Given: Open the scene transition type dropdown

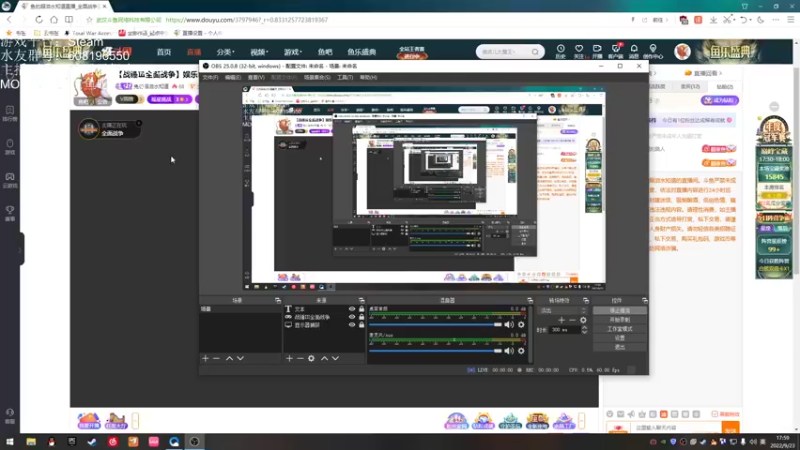Looking at the screenshot, I should coord(563,310).
